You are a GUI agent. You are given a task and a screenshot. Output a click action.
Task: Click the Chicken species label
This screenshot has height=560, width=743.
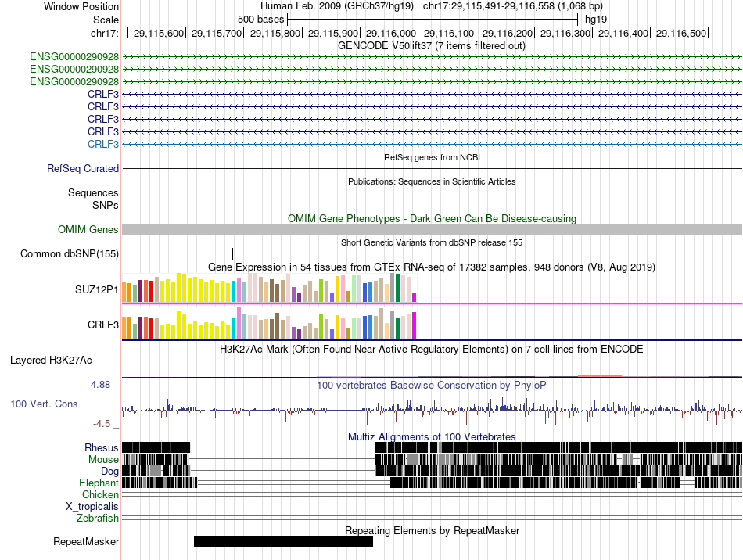(x=100, y=495)
